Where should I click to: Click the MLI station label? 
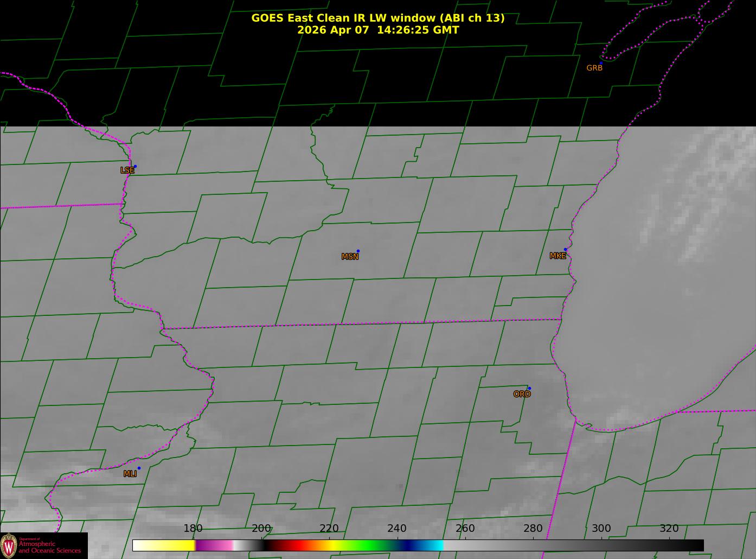(x=130, y=474)
